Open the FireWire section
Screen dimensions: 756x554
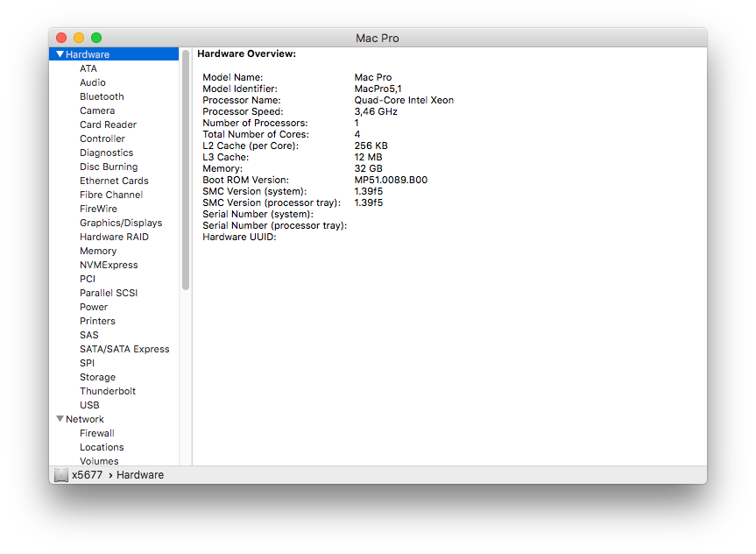98,209
